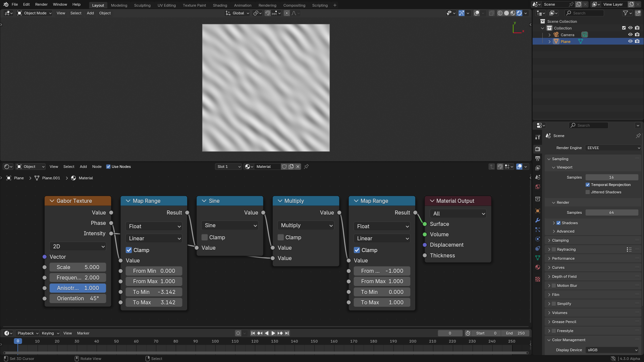Hide the Plane object with its eye toggle

point(631,41)
